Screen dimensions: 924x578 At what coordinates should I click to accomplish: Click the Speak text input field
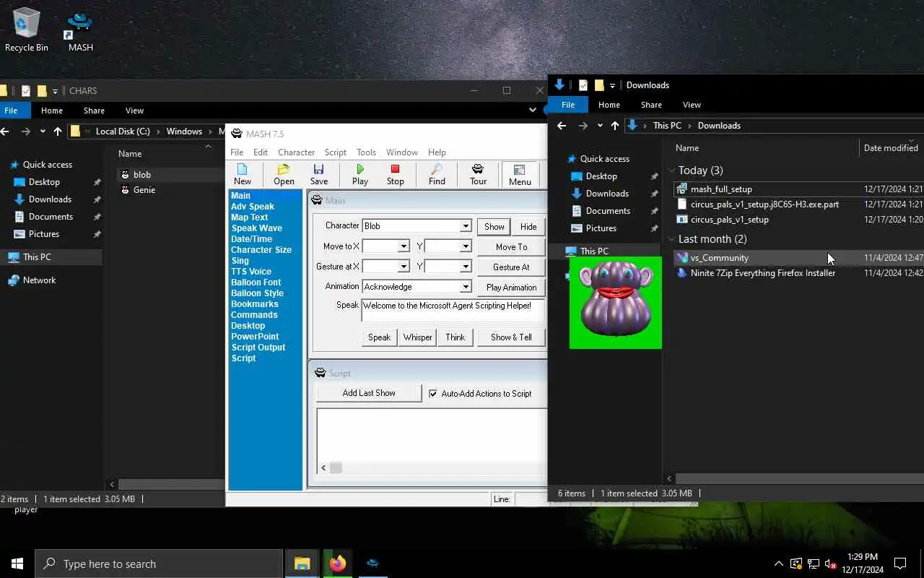[x=453, y=311]
